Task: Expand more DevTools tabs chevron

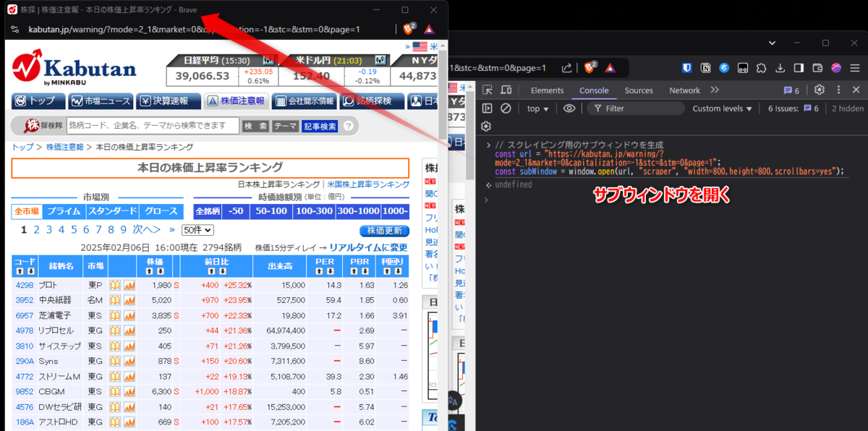Action: tap(715, 90)
